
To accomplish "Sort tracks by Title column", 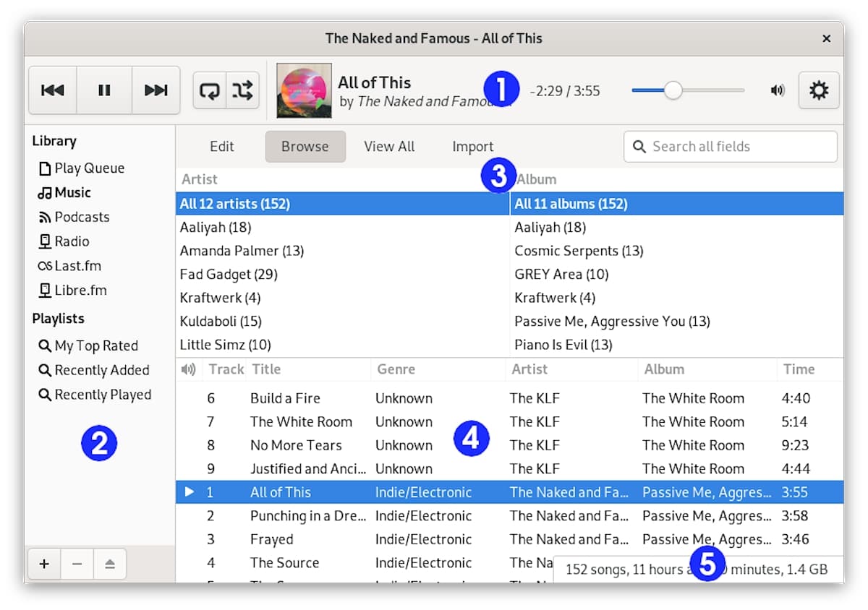I will (308, 369).
